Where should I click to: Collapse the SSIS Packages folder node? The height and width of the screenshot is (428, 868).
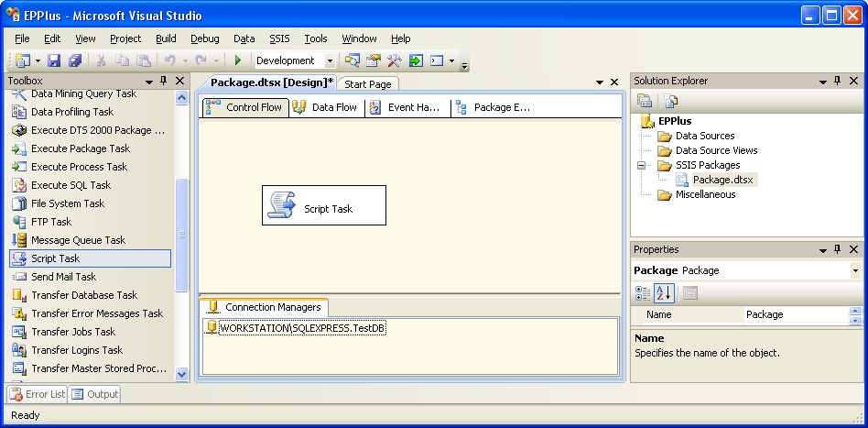click(642, 165)
